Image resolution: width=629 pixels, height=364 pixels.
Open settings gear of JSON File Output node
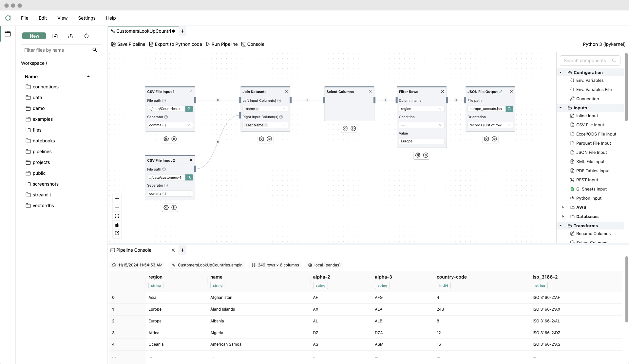pyautogui.click(x=486, y=139)
